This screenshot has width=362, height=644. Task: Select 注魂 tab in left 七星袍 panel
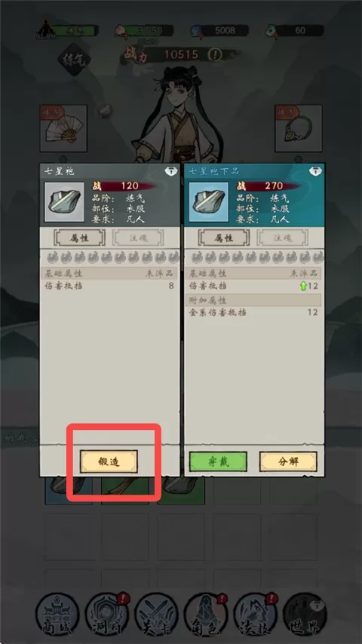coord(138,238)
